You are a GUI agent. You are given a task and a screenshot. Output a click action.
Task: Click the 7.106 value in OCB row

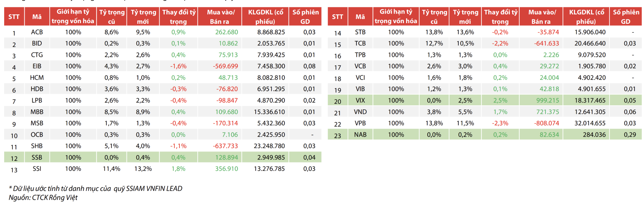point(230,134)
